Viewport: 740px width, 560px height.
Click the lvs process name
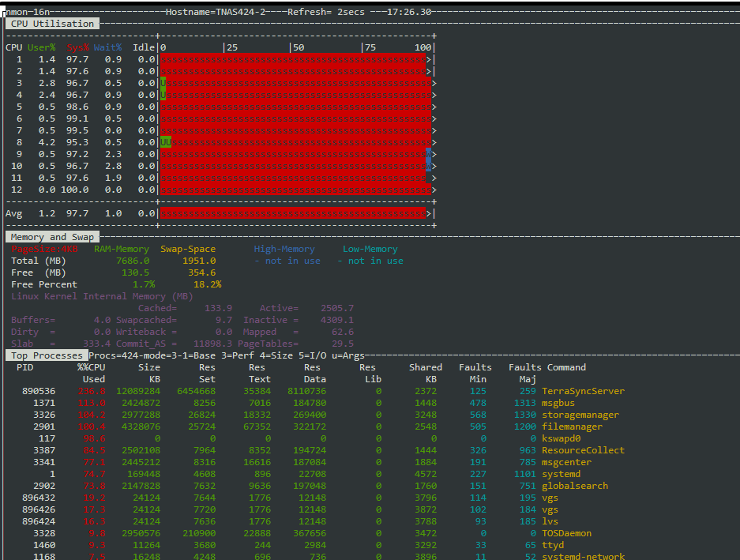pyautogui.click(x=550, y=521)
